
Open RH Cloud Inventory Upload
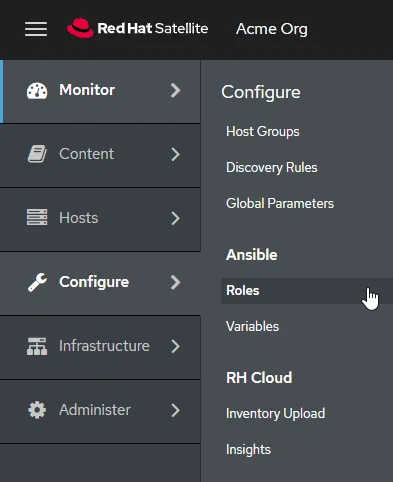click(x=275, y=414)
